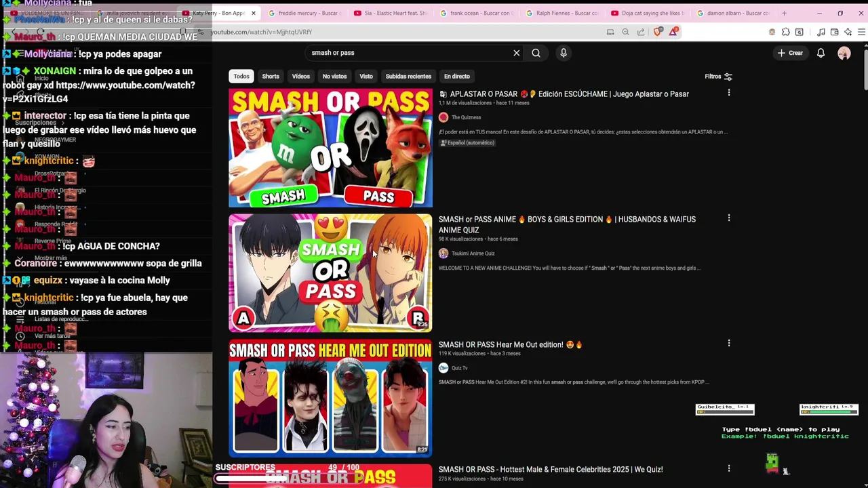Switch to the Ralph Fiennes search tab
The width and height of the screenshot is (868, 488).
click(x=561, y=13)
